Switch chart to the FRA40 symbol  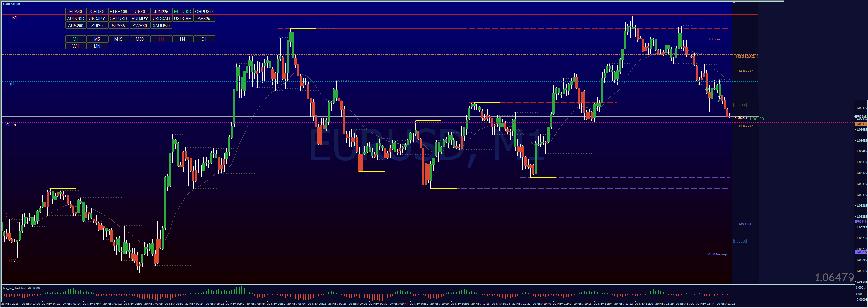click(75, 12)
